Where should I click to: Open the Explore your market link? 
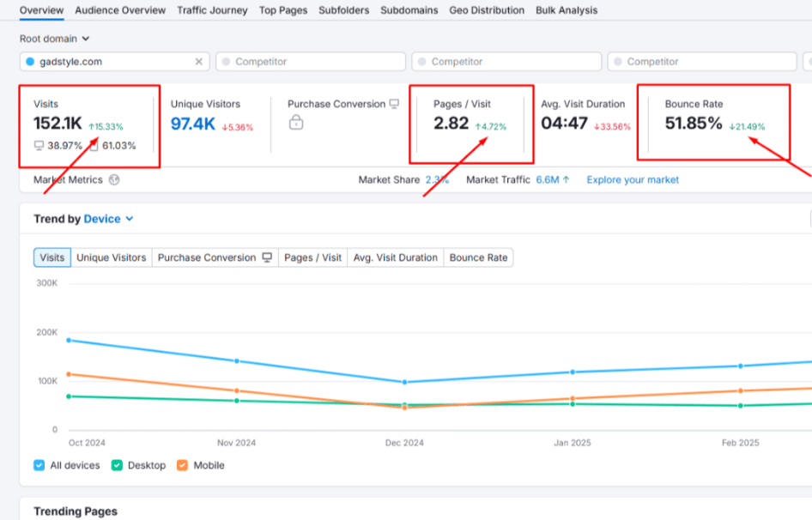(x=632, y=180)
